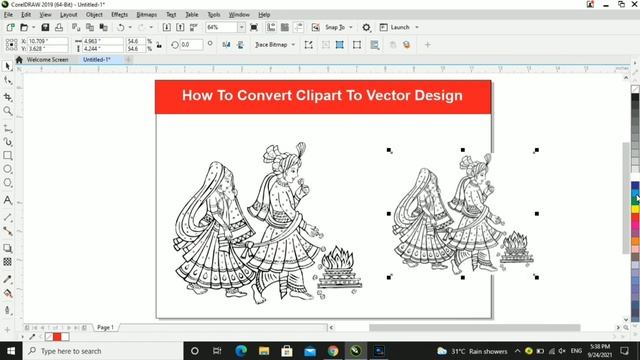Switch to the Welcome Screen tab
Viewport: 640px width, 360px height.
[x=47, y=60]
